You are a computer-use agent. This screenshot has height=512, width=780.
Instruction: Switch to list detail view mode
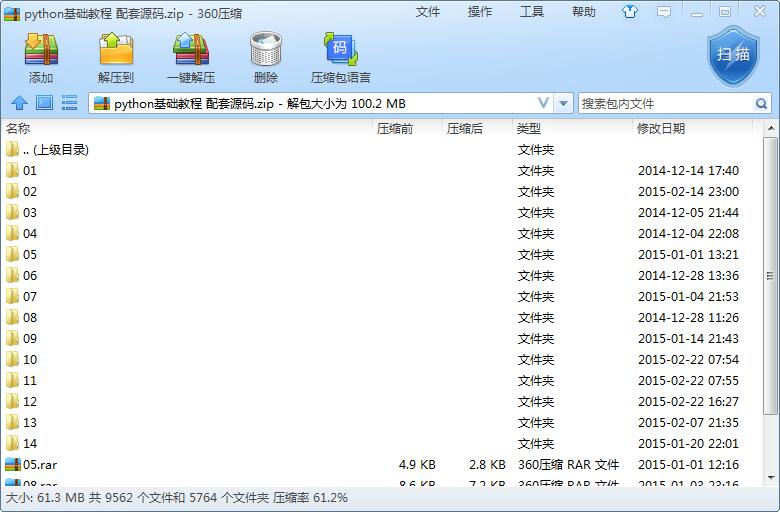click(69, 103)
